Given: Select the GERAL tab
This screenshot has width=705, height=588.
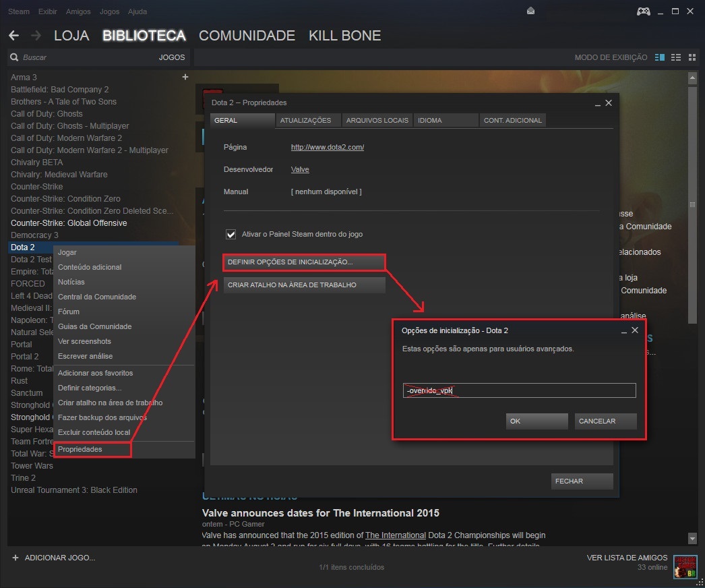Looking at the screenshot, I should (x=243, y=120).
